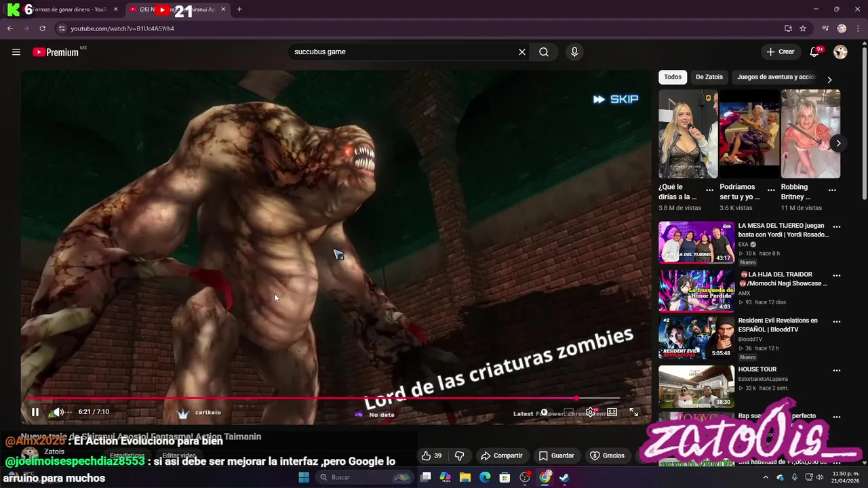
Task: Select the Todos filter chip
Action: coord(673,77)
